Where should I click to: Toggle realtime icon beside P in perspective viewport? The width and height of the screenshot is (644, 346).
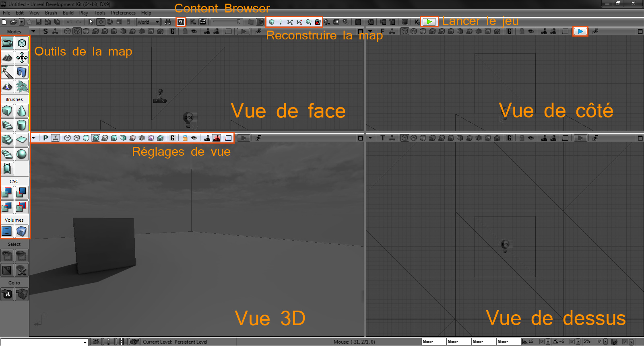[x=56, y=138]
